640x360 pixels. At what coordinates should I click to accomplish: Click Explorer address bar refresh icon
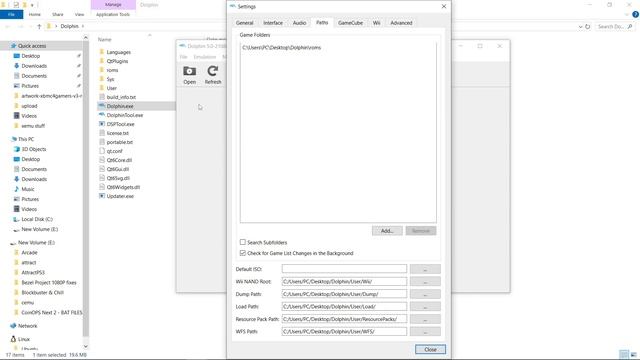(588, 27)
